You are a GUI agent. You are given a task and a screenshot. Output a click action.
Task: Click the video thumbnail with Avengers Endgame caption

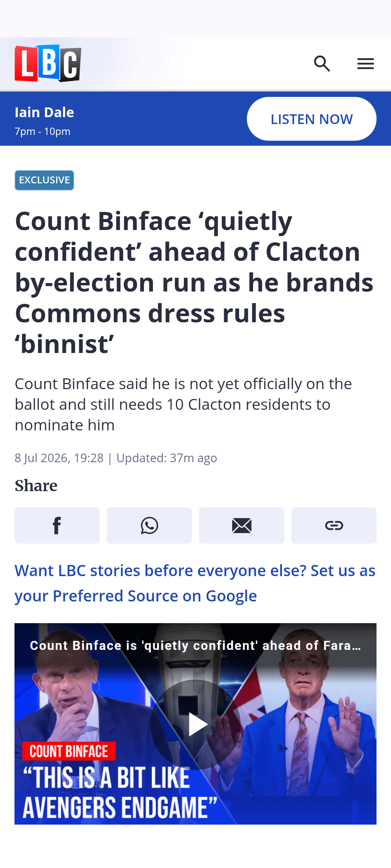(x=195, y=724)
